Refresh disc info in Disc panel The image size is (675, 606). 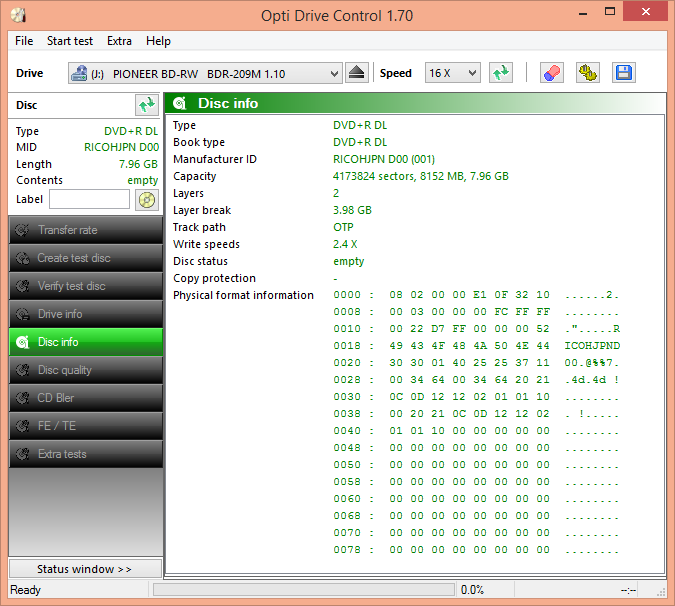pyautogui.click(x=147, y=105)
